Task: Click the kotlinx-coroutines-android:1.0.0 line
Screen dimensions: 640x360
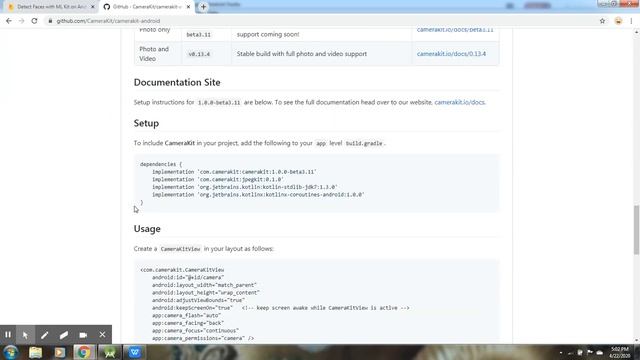Action: [x=258, y=195]
